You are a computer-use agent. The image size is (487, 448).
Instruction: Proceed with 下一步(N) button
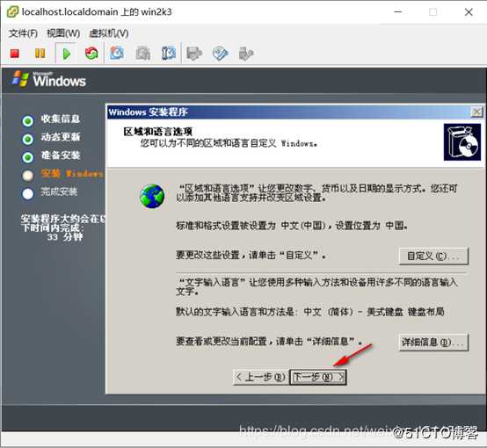pos(318,377)
